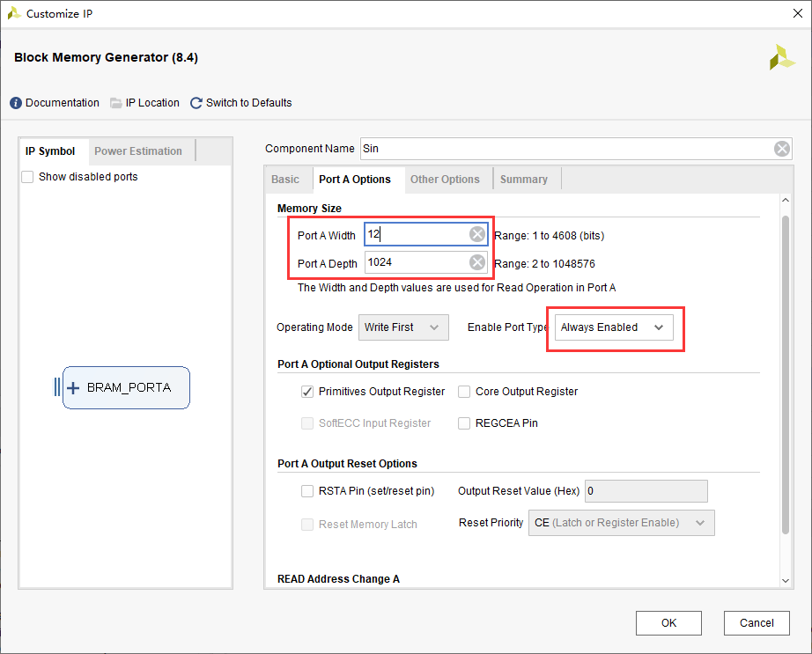Switch to Power Estimation tab

point(138,151)
